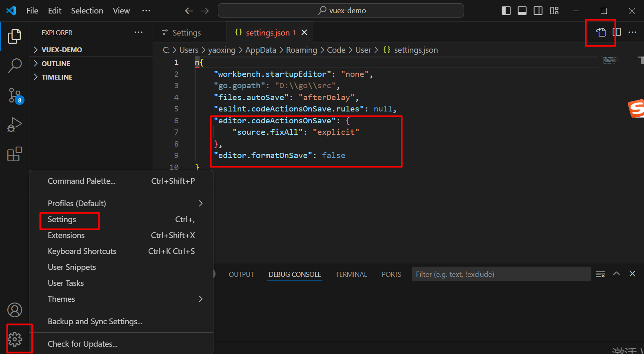
Task: Choose Backup and Sync Settings... entry
Action: pos(121,321)
